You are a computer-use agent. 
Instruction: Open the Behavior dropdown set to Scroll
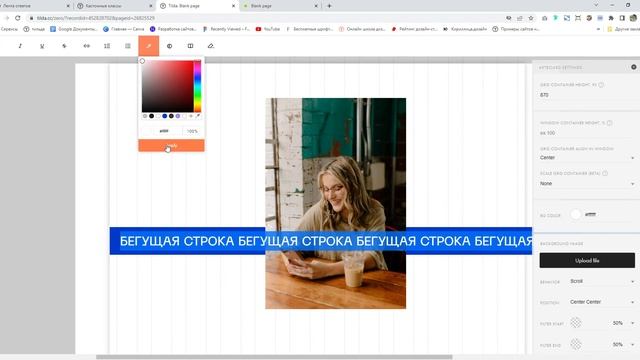(602, 281)
